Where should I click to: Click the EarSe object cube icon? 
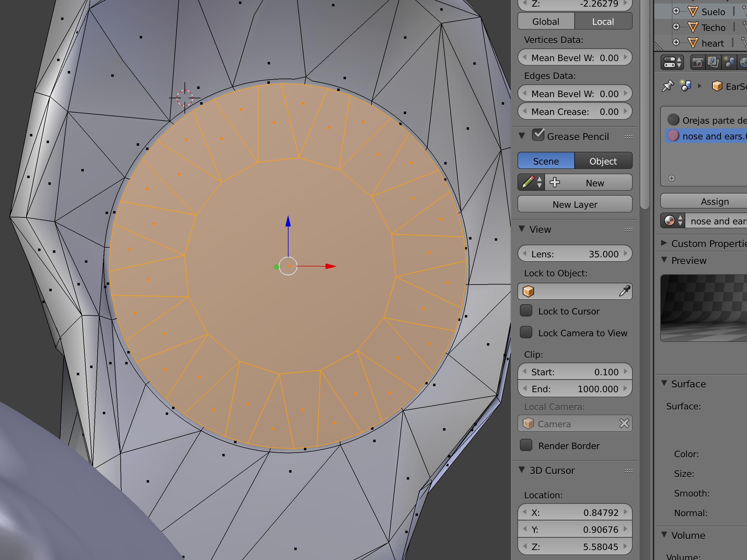[717, 86]
